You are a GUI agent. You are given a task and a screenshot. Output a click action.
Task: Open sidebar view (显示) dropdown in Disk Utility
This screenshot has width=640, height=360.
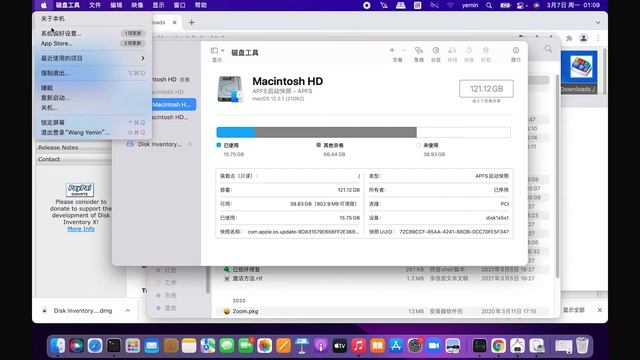pos(217,51)
